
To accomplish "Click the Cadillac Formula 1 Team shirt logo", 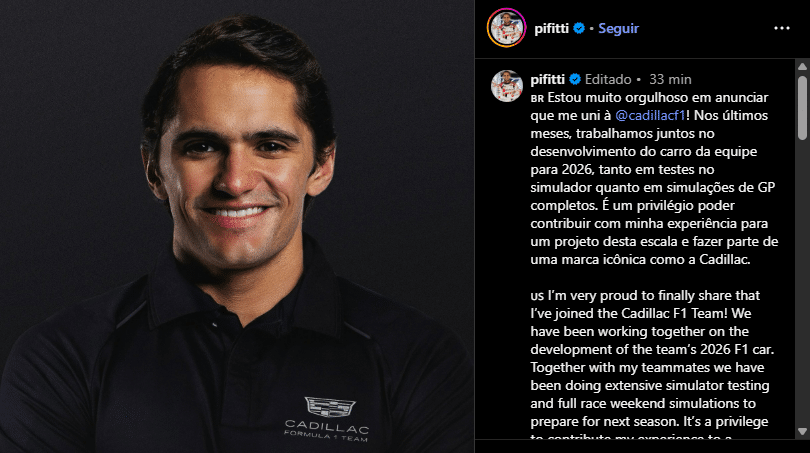I will point(327,419).
